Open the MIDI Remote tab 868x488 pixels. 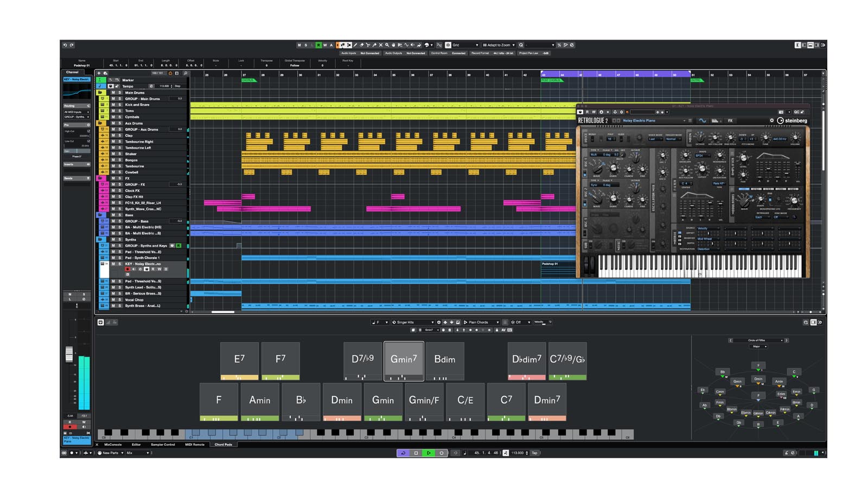click(x=195, y=445)
